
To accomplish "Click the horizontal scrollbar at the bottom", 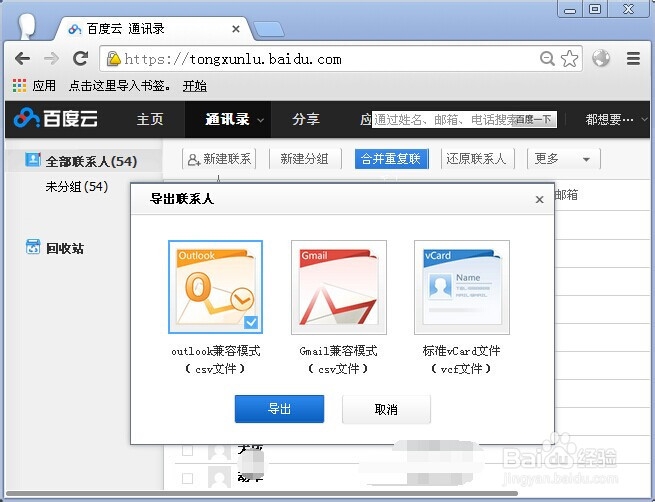I will click(262, 494).
